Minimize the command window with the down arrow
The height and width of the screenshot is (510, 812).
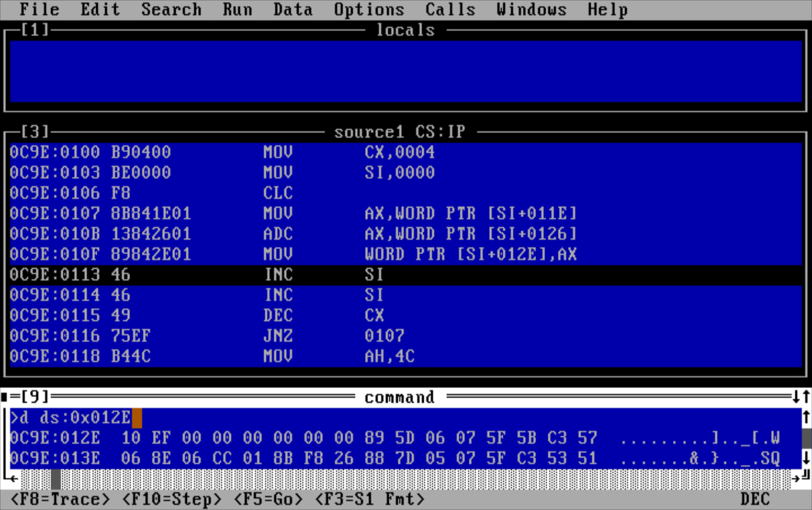pos(796,397)
